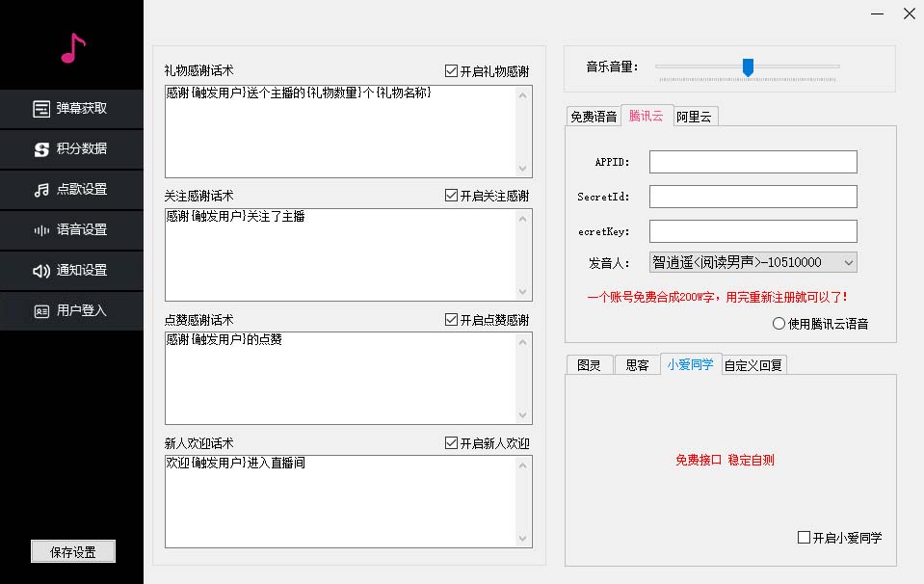Click inside the APPID input field
This screenshot has width=924, height=584.
752,161
